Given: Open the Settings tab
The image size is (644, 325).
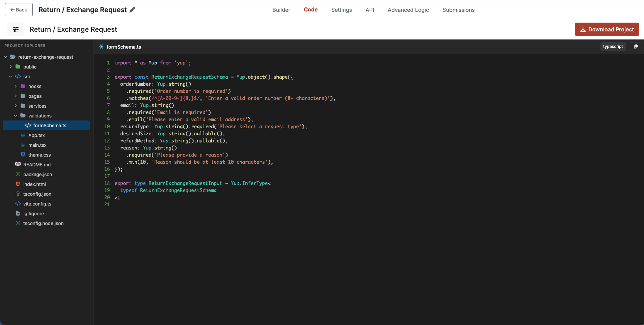Looking at the screenshot, I should click(341, 10).
